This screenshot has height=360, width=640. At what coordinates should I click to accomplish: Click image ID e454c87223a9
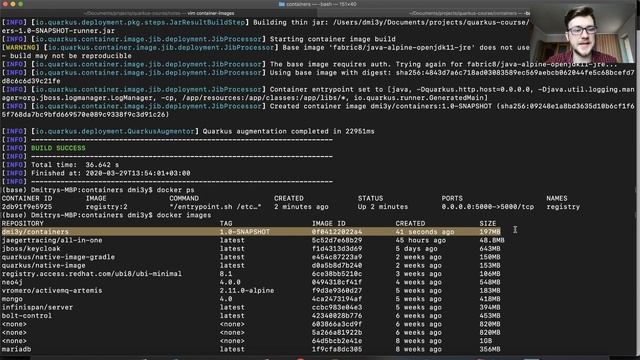[337, 257]
